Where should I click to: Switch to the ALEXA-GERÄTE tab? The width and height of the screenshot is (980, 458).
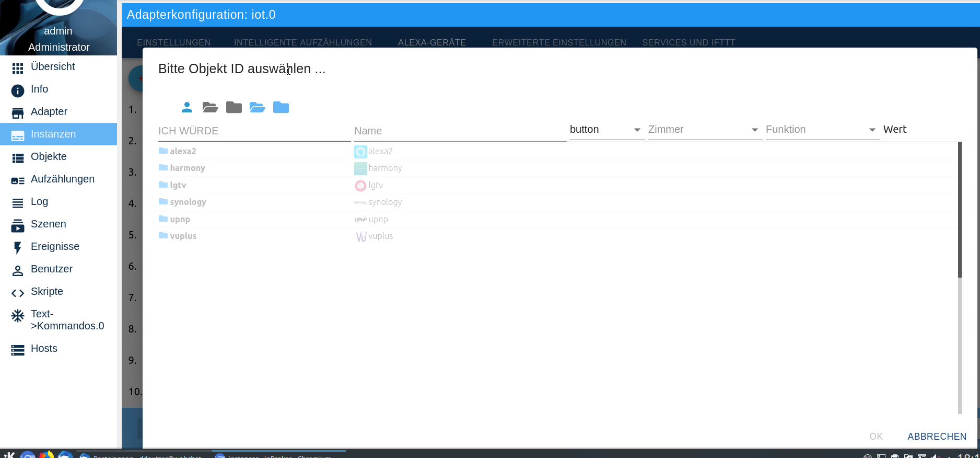[x=432, y=42]
